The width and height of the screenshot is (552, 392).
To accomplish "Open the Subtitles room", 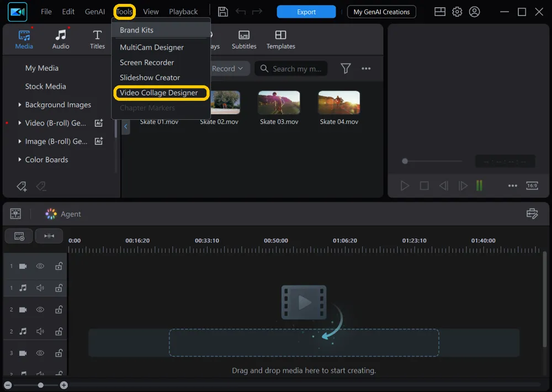I will pos(244,39).
